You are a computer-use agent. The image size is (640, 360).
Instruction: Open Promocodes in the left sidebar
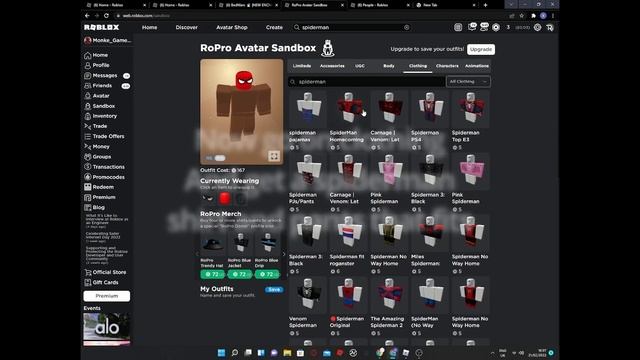tap(104, 177)
